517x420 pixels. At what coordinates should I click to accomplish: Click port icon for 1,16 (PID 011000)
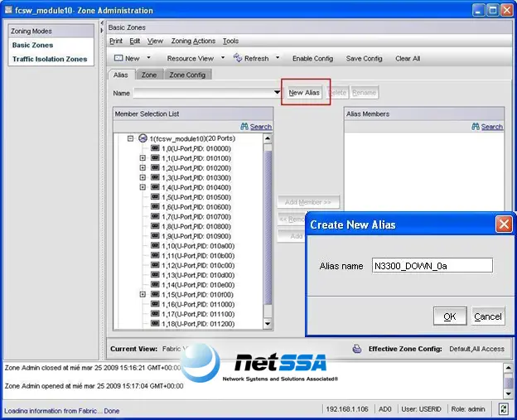tap(155, 304)
